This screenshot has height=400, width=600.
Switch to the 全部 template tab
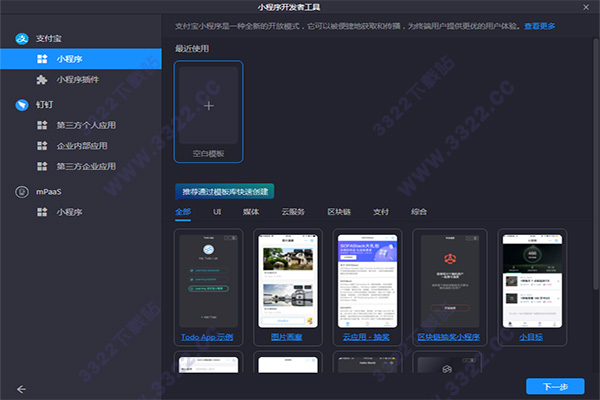[x=183, y=212]
